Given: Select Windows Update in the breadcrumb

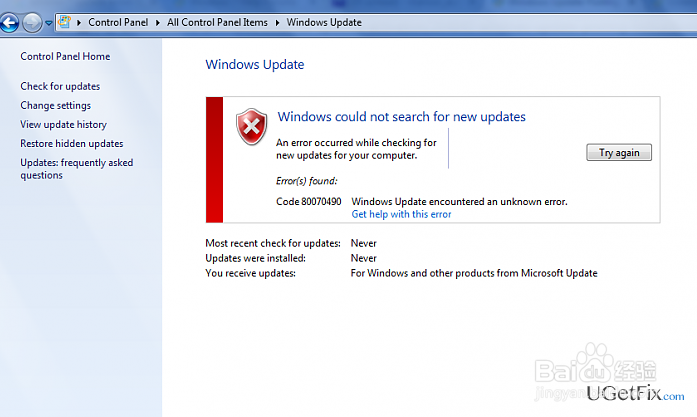Looking at the screenshot, I should coord(324,22).
